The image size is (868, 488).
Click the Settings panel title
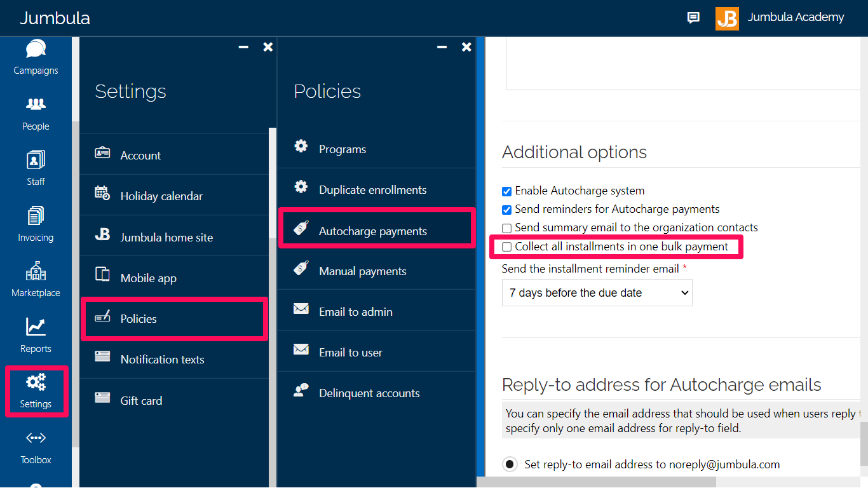pyautogui.click(x=130, y=91)
